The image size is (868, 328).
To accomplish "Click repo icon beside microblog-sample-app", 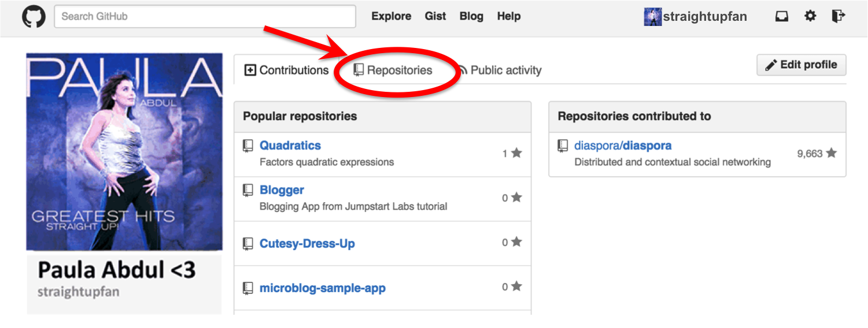I will pos(248,288).
